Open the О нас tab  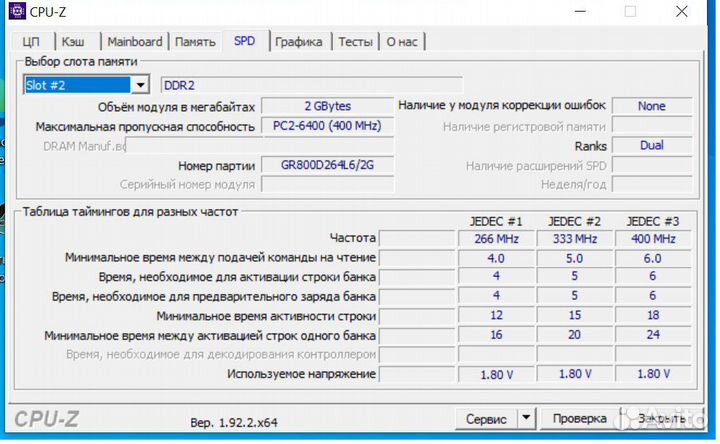point(402,42)
